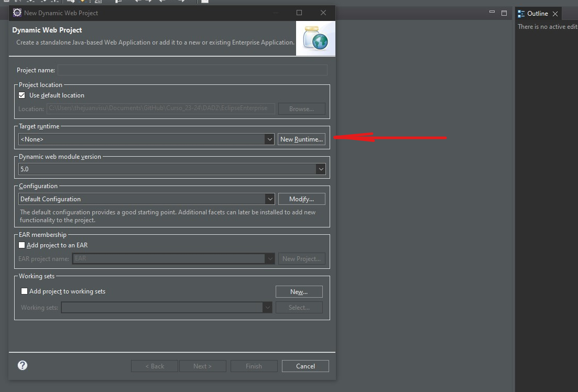Open the Default Configuration dropdown
The image size is (578, 392).
point(269,199)
